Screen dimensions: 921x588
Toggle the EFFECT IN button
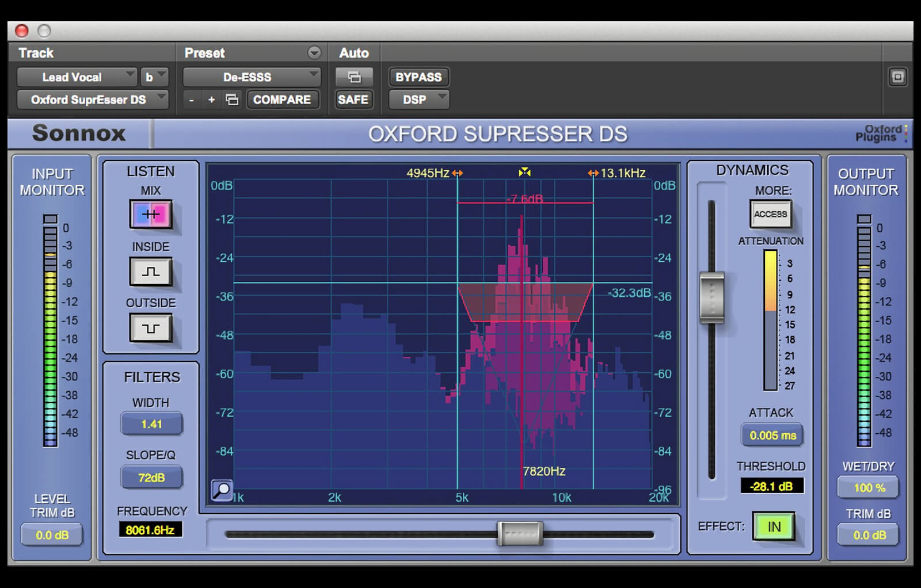click(x=774, y=526)
